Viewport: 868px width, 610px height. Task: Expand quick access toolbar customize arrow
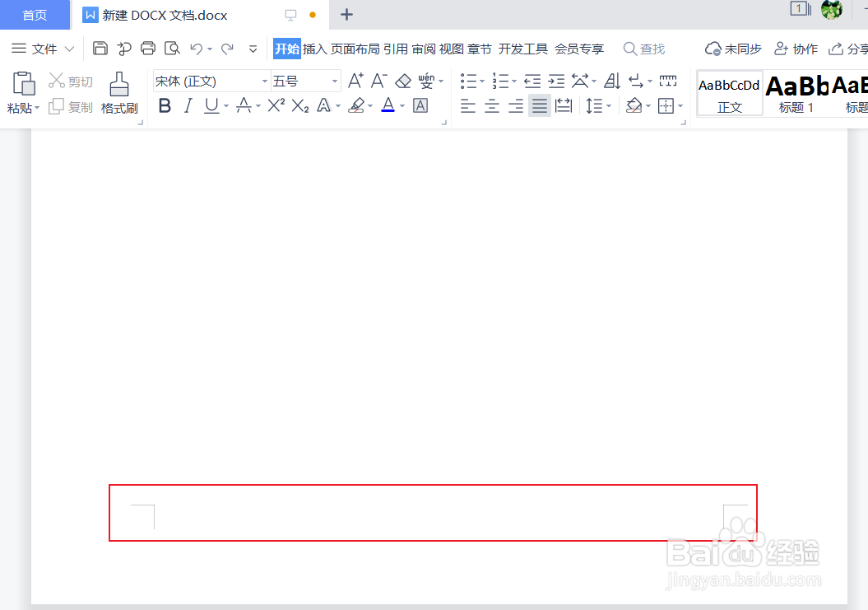pyautogui.click(x=253, y=49)
